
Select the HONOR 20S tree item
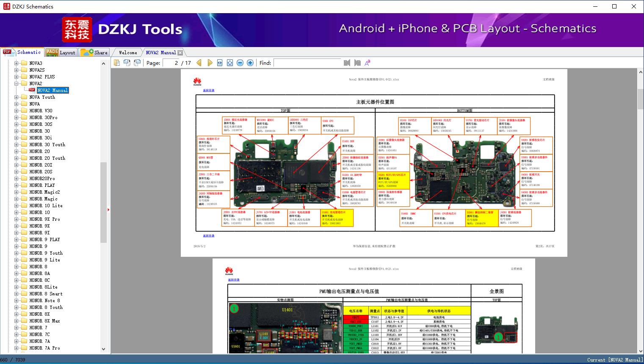[41, 172]
